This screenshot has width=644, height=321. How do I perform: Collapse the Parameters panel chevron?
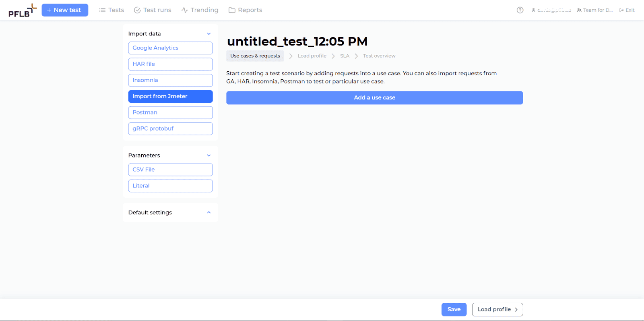[x=209, y=155]
